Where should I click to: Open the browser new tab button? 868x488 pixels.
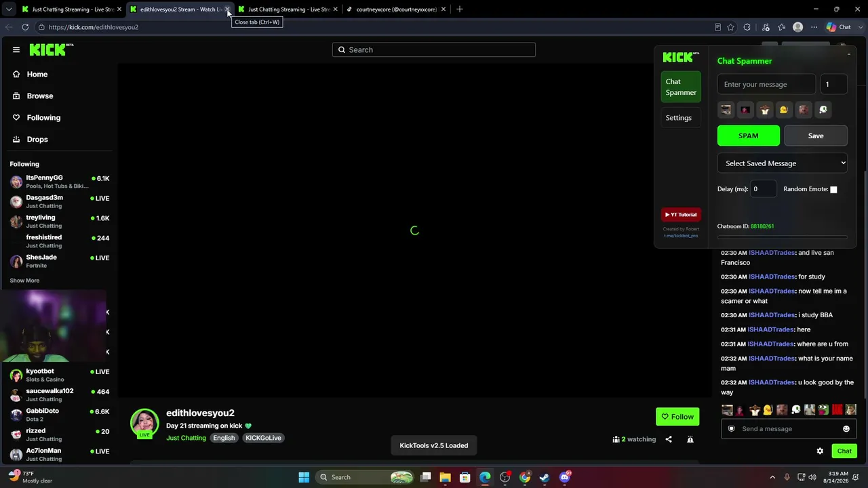[460, 9]
